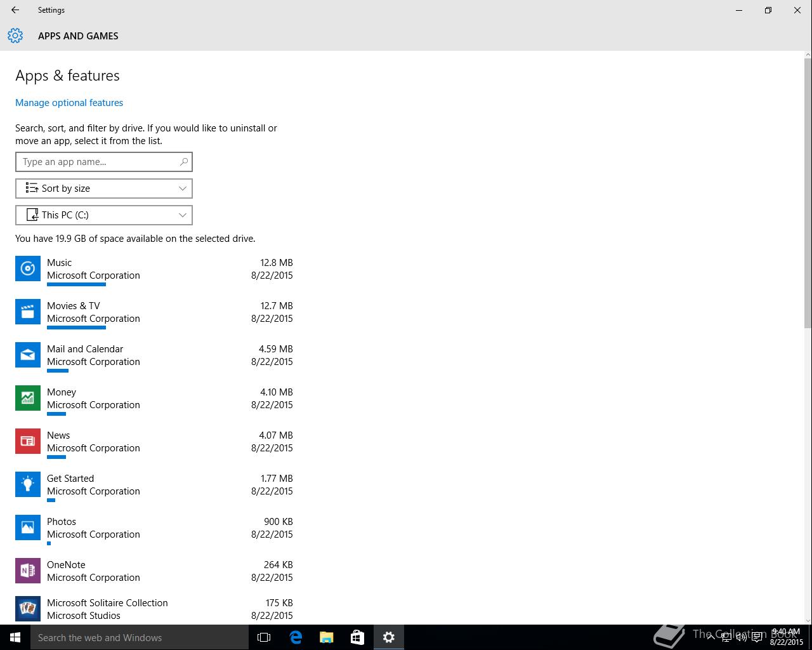Click the Get Started lightbulb icon

tap(28, 484)
